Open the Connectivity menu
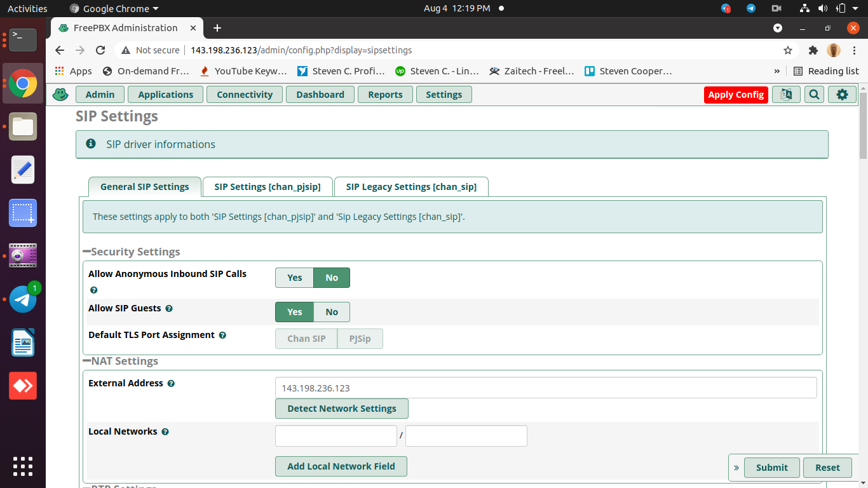This screenshot has width=868, height=488. coord(245,95)
